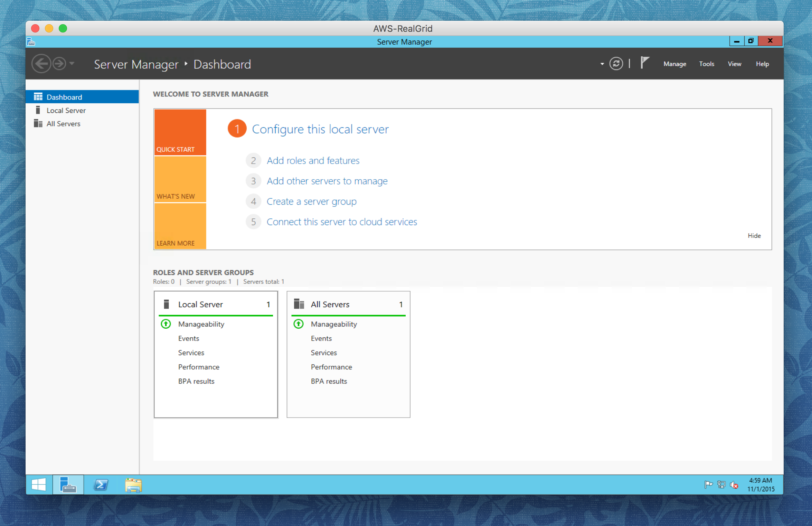Open PowerShell from the taskbar
812x526 pixels.
pos(101,485)
